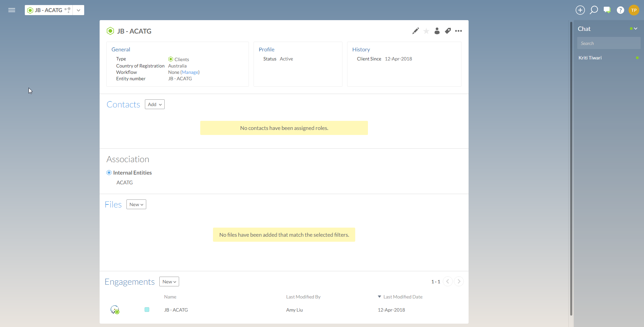Open the tags label icon

pos(448,31)
